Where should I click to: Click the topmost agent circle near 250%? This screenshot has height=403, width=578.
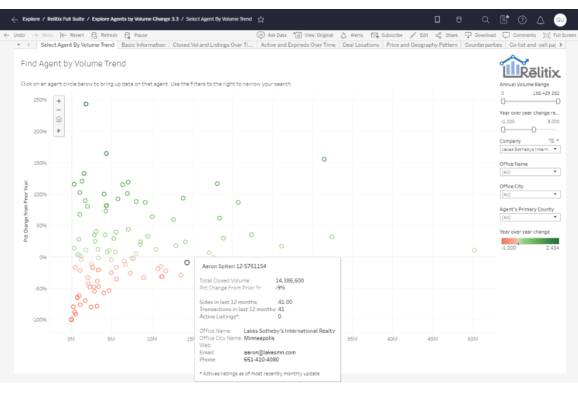point(86,104)
